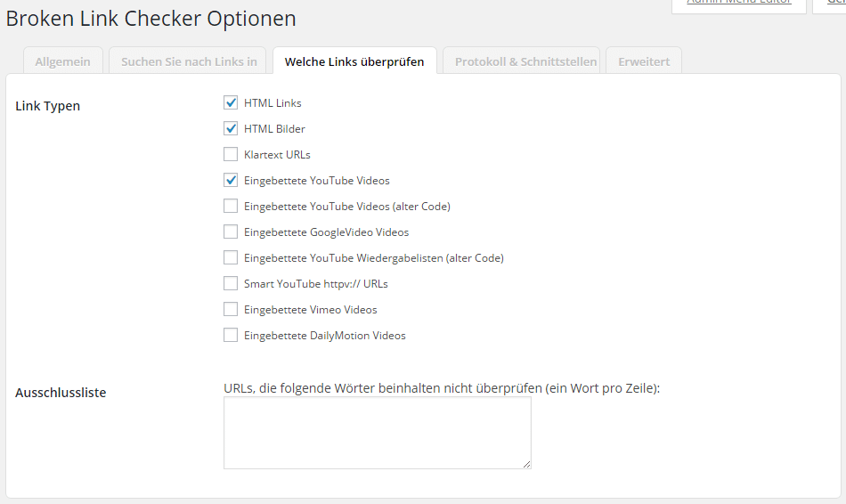Select the Welche Links überprüfen tab

pos(354,61)
